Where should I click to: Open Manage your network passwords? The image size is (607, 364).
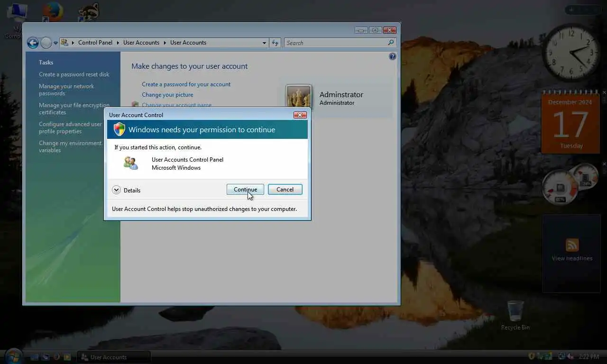point(66,90)
